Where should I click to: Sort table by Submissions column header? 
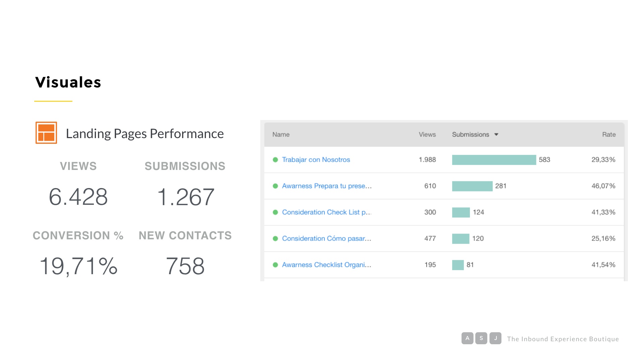pyautogui.click(x=471, y=134)
